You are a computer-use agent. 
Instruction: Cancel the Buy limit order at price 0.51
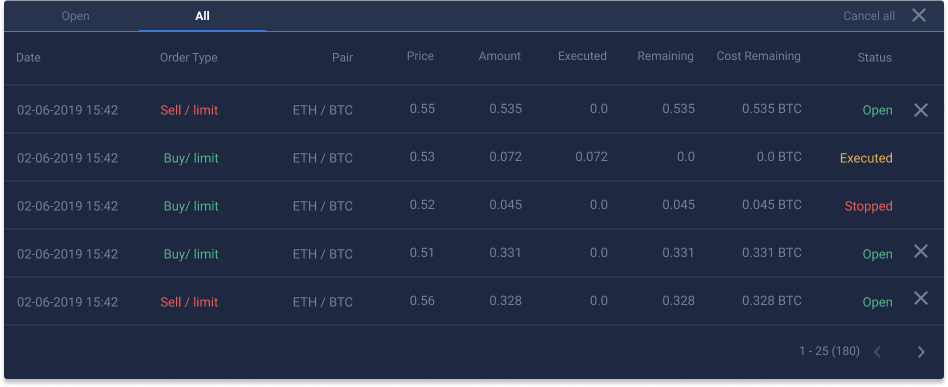(x=920, y=251)
